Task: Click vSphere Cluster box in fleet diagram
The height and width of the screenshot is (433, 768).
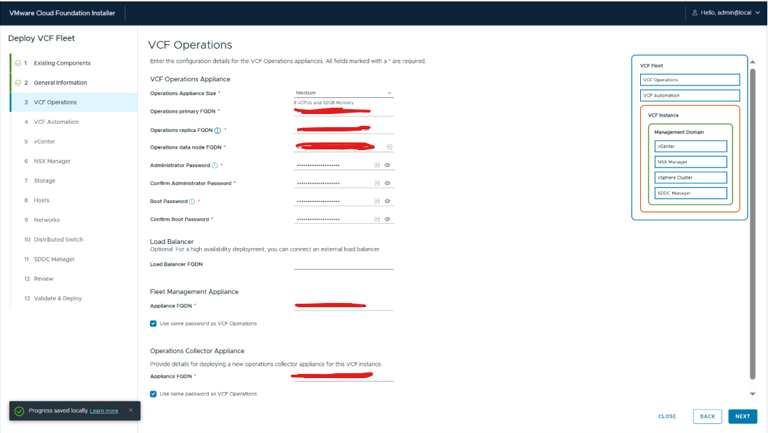Action: point(691,178)
